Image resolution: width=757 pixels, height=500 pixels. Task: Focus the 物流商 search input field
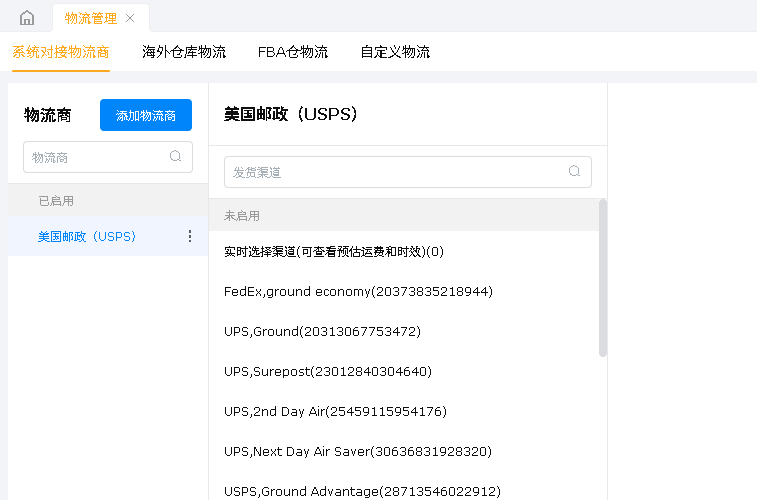click(95, 157)
